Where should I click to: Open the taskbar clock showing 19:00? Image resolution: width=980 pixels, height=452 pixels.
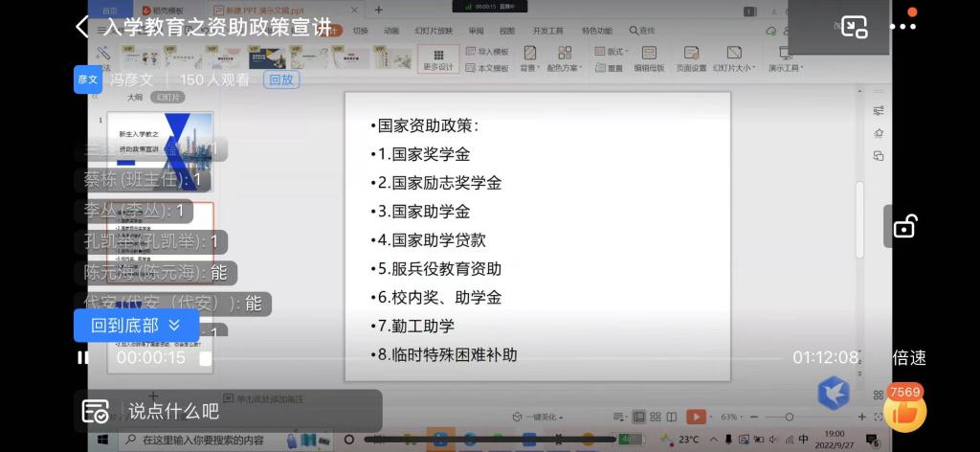835,439
